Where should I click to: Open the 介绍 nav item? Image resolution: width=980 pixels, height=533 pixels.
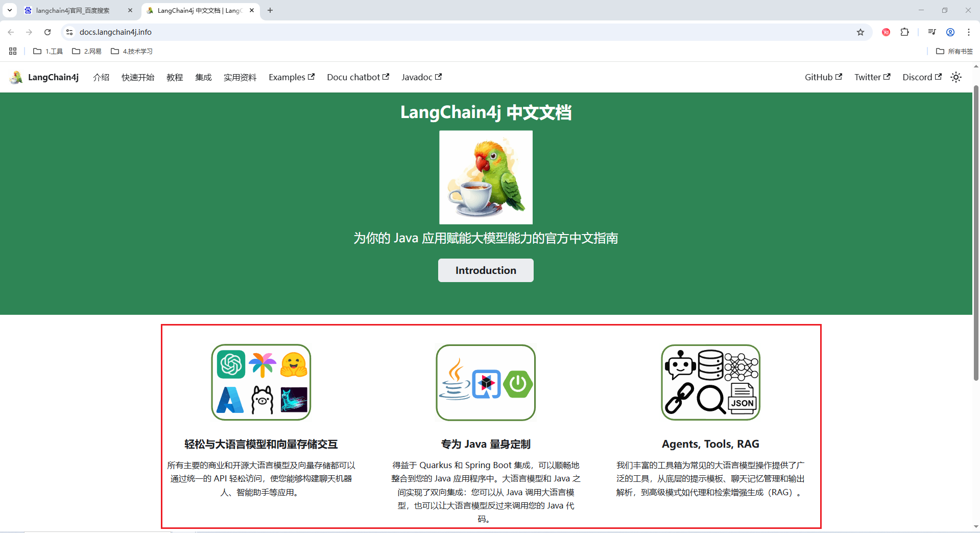click(x=101, y=77)
